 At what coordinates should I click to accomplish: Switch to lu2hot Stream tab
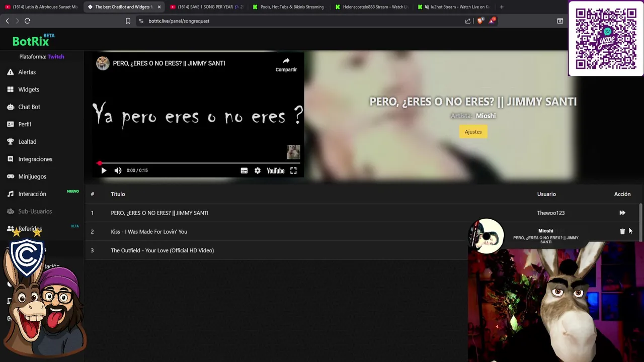coord(454,7)
